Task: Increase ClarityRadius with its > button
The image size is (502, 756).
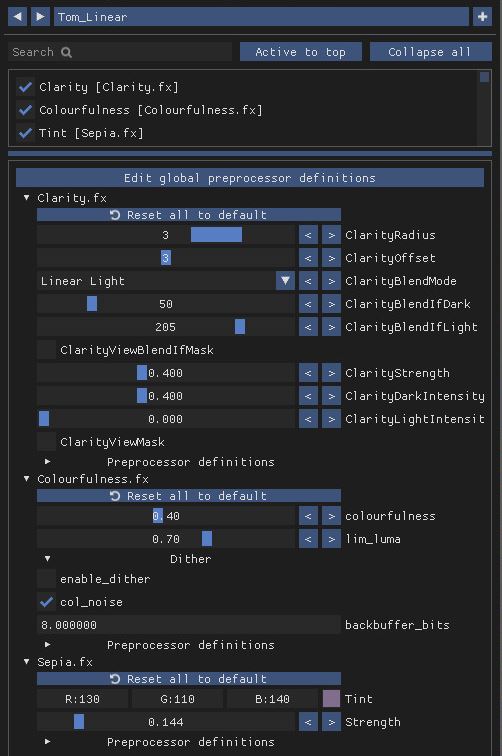Action: tap(331, 235)
